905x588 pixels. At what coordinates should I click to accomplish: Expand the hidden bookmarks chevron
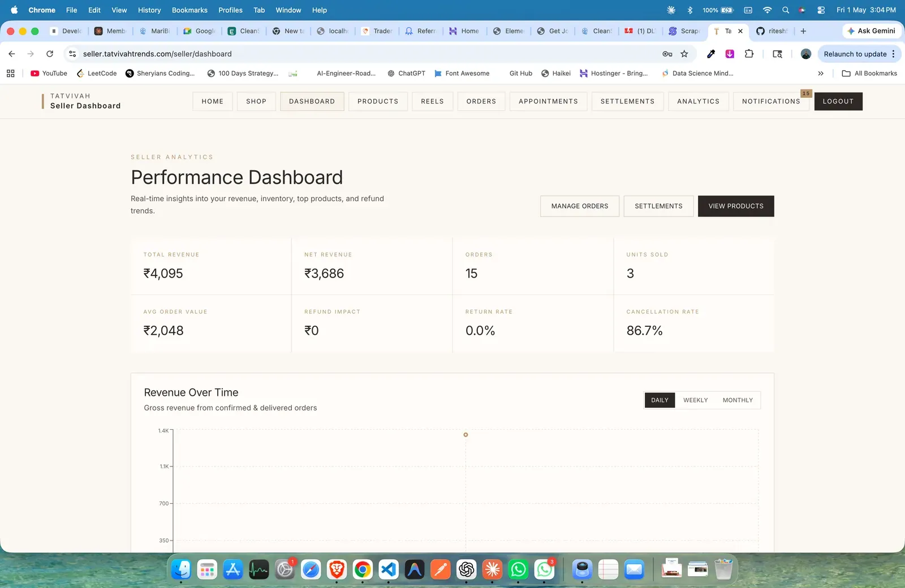pyautogui.click(x=821, y=73)
